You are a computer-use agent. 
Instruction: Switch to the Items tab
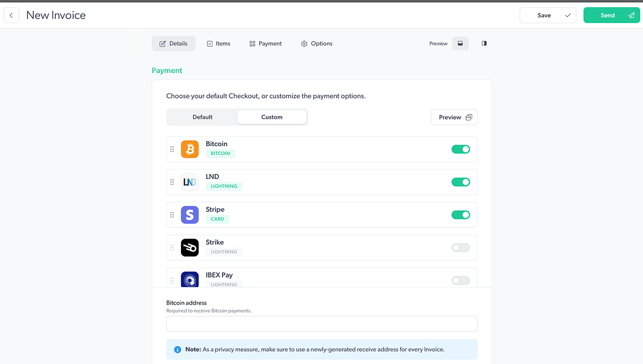[219, 44]
